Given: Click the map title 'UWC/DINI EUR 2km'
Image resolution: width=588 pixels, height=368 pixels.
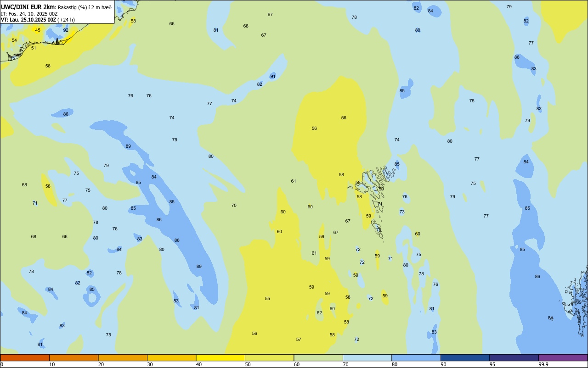Looking at the screenshot, I should coord(28,7).
